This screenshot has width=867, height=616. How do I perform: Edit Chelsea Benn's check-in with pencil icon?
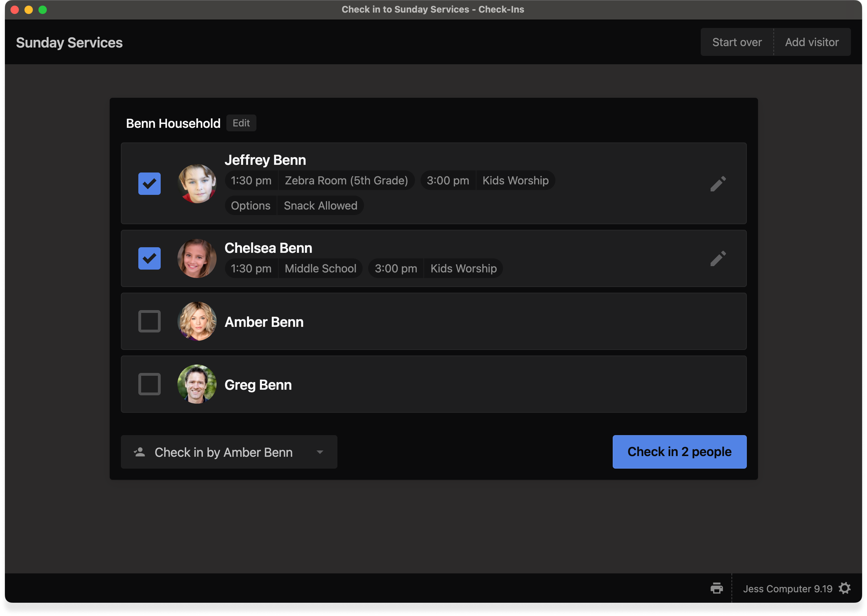click(718, 258)
